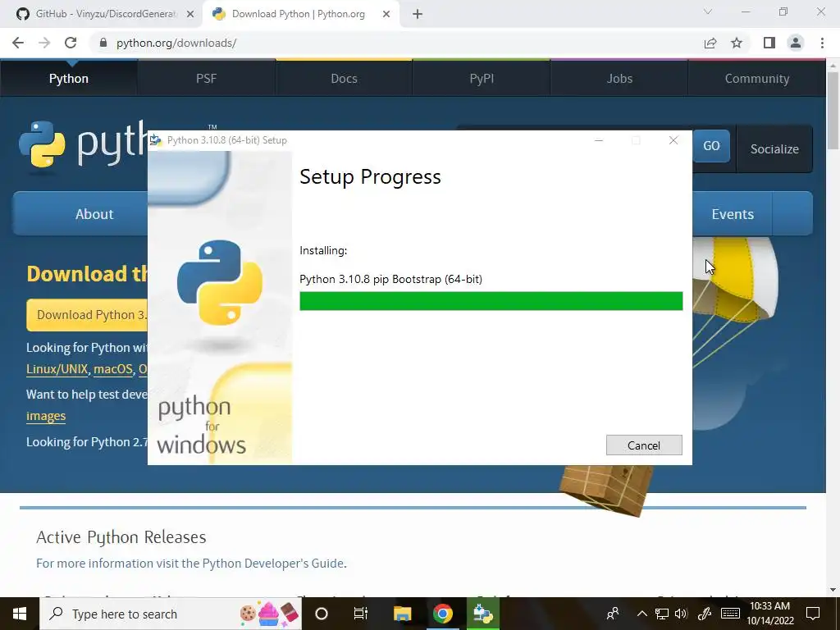Share this page icon in address bar
The height and width of the screenshot is (630, 840).
click(710, 43)
